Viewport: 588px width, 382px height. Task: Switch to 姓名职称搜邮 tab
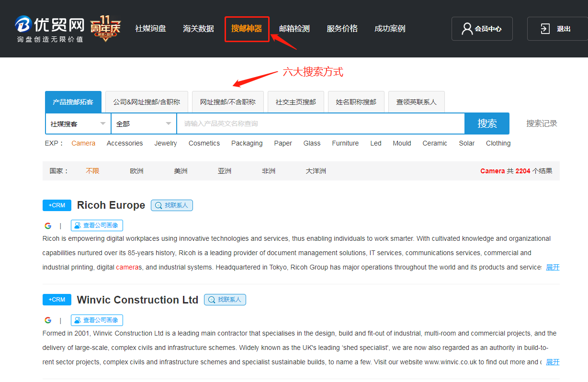coord(356,102)
